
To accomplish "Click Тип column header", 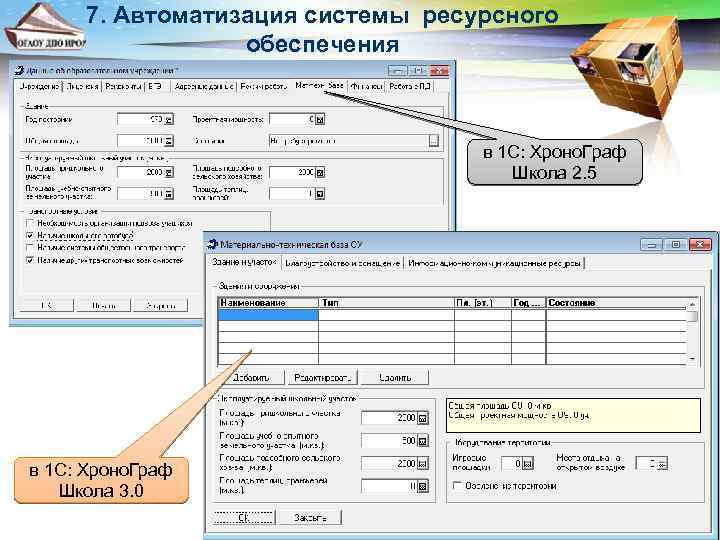I will coord(386,303).
